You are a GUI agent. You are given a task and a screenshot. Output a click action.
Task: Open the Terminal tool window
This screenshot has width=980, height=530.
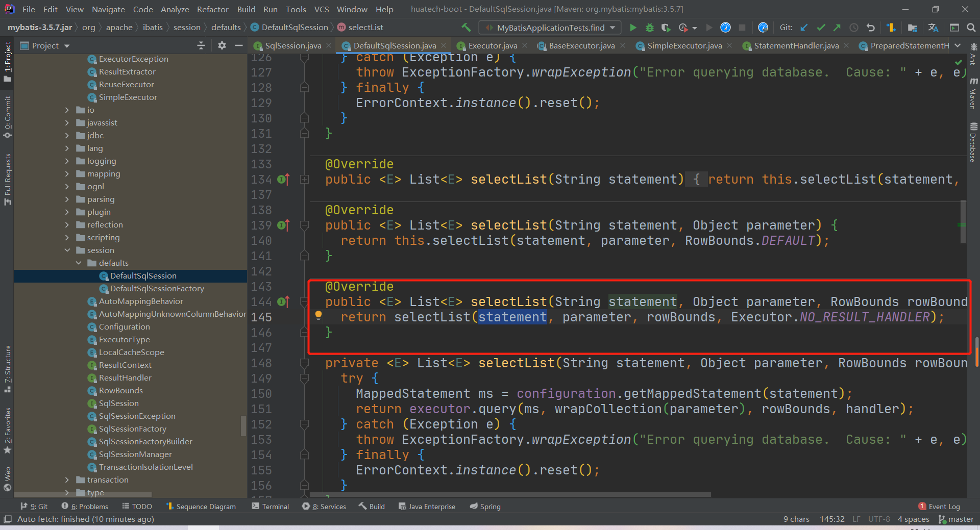(271, 507)
